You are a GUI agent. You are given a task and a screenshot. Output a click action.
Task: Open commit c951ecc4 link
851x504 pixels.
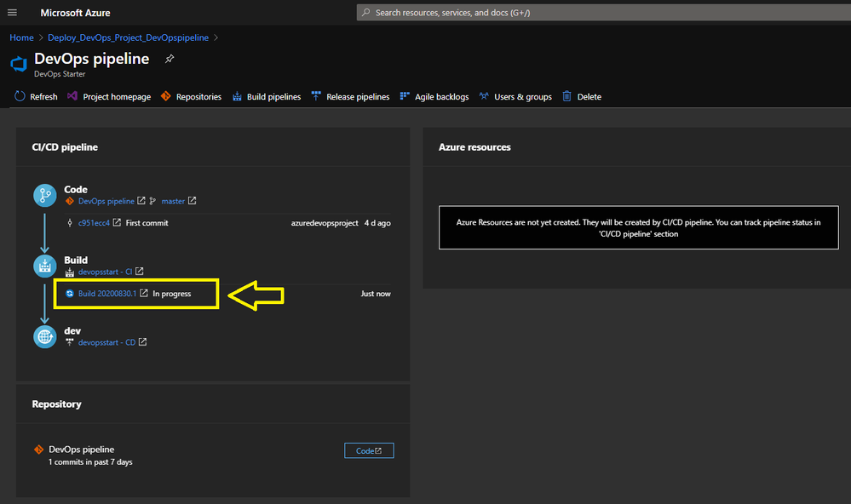(94, 222)
